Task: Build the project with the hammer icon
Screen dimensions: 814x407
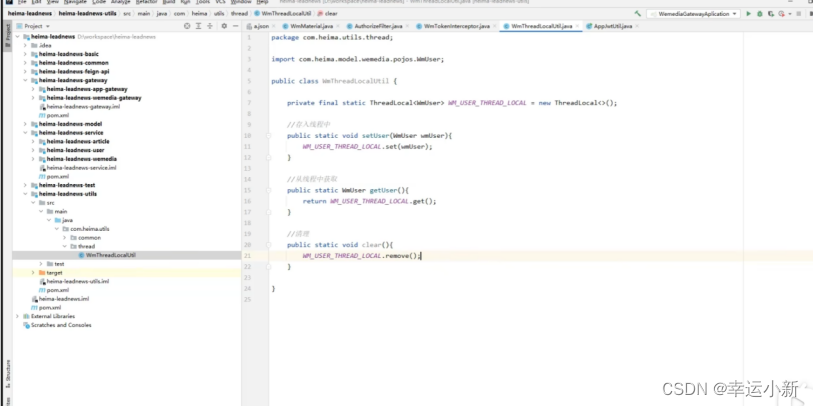Action: pos(637,14)
